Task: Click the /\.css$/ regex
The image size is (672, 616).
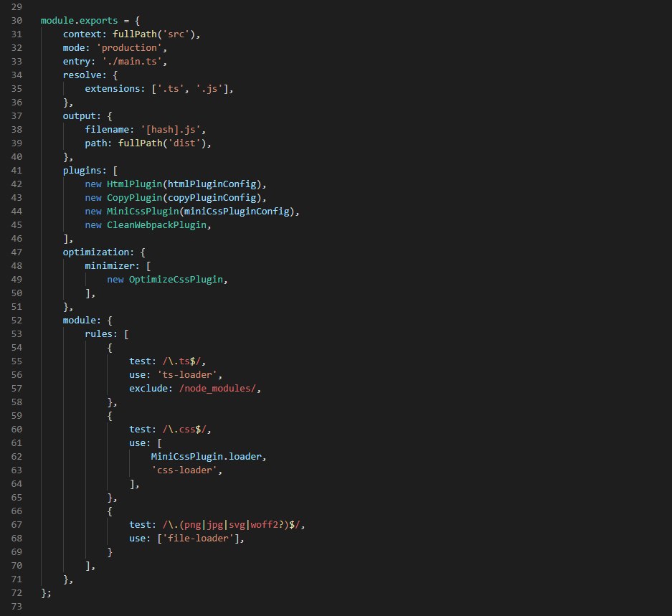Action: (x=184, y=430)
